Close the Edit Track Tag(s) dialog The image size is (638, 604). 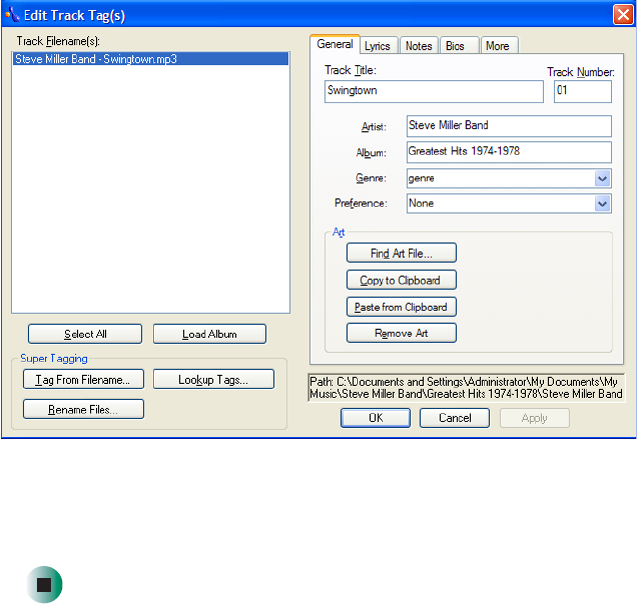[x=623, y=15]
